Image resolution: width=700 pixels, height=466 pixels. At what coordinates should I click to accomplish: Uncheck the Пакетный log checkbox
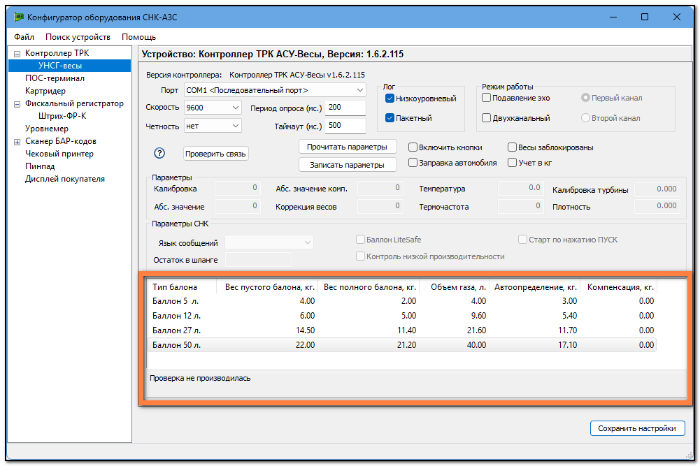390,118
